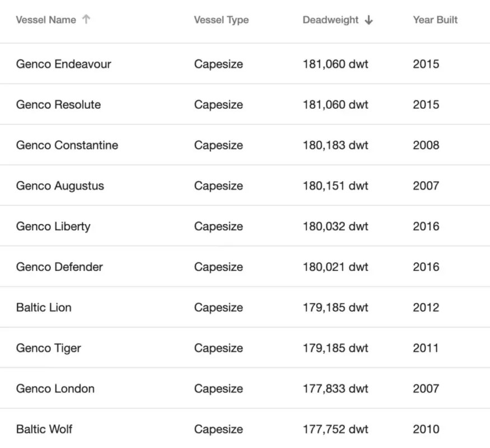Click the Genco Liberty vessel name
490x448 pixels.
(x=54, y=226)
